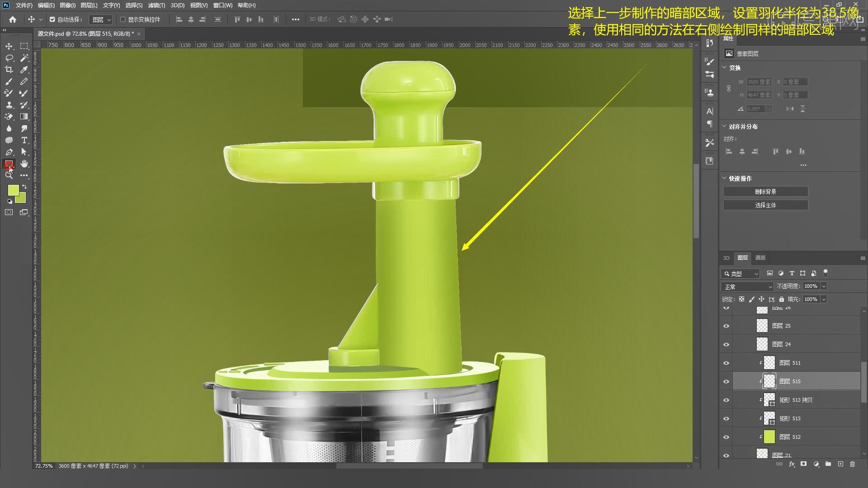Viewport: 868px width, 488px height.
Task: Select the Lasso tool
Action: [x=9, y=58]
